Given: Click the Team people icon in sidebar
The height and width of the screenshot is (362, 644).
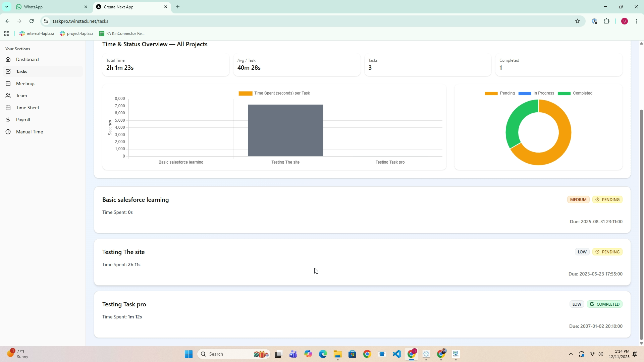Looking at the screenshot, I should 8,96.
